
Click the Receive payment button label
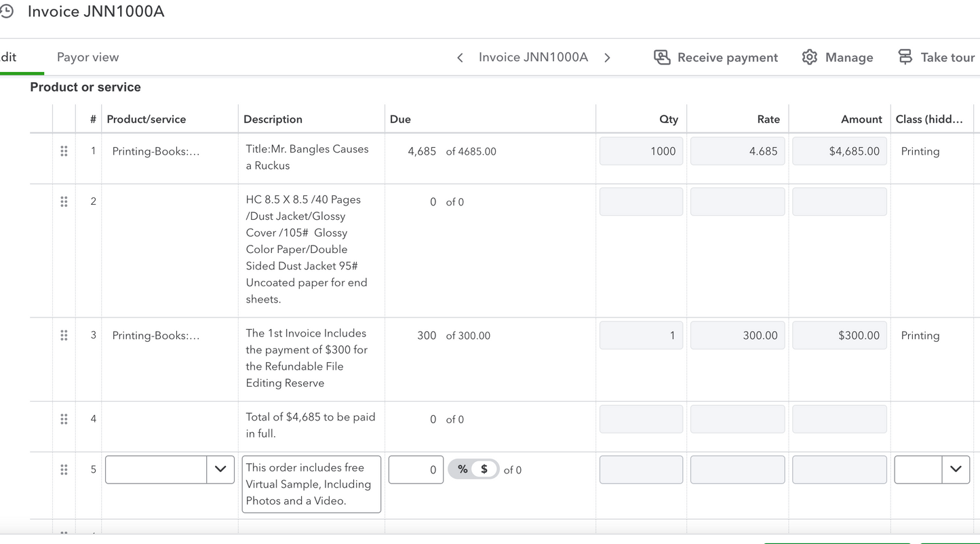[728, 58]
